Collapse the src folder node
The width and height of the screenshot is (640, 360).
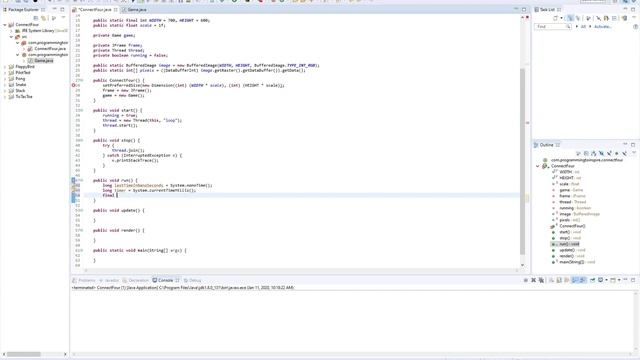(x=11, y=37)
